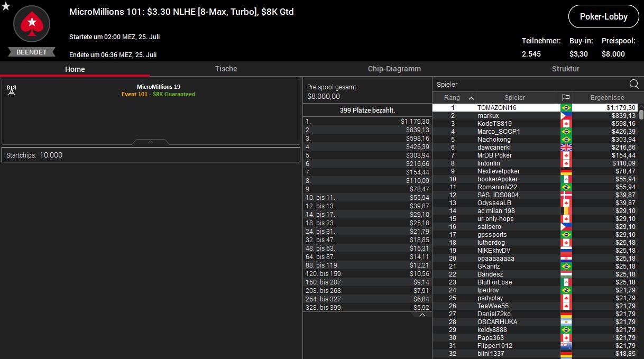Select player name Flipper1012
Screen dimensions: 644x359
click(495, 346)
